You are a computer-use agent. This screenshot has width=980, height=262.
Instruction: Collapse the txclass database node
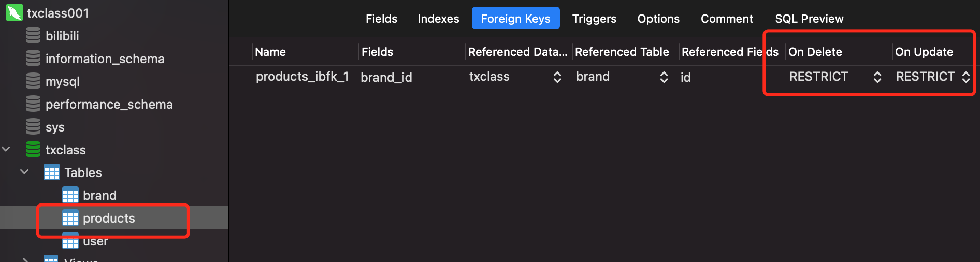[6, 150]
